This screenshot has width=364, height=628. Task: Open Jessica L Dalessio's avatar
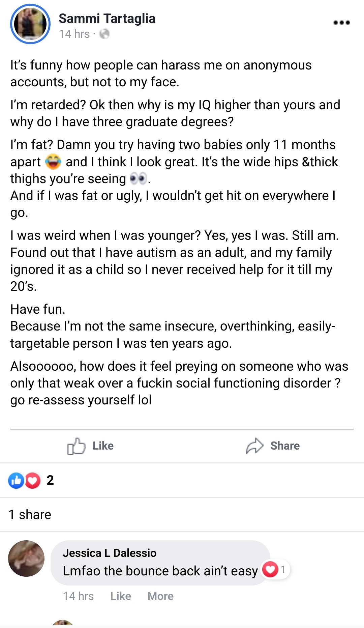click(26, 559)
